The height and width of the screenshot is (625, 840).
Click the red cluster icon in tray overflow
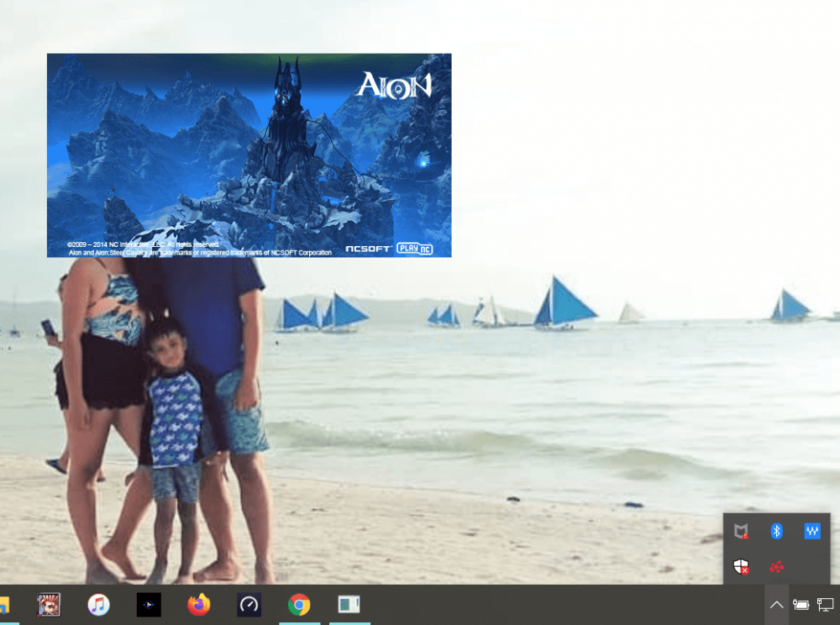pos(777,567)
